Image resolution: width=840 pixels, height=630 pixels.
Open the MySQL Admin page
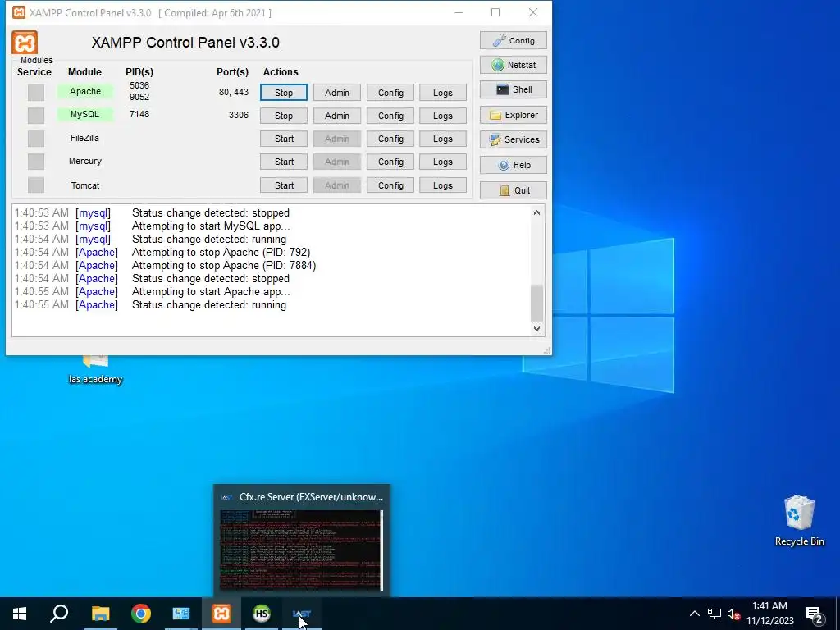337,116
